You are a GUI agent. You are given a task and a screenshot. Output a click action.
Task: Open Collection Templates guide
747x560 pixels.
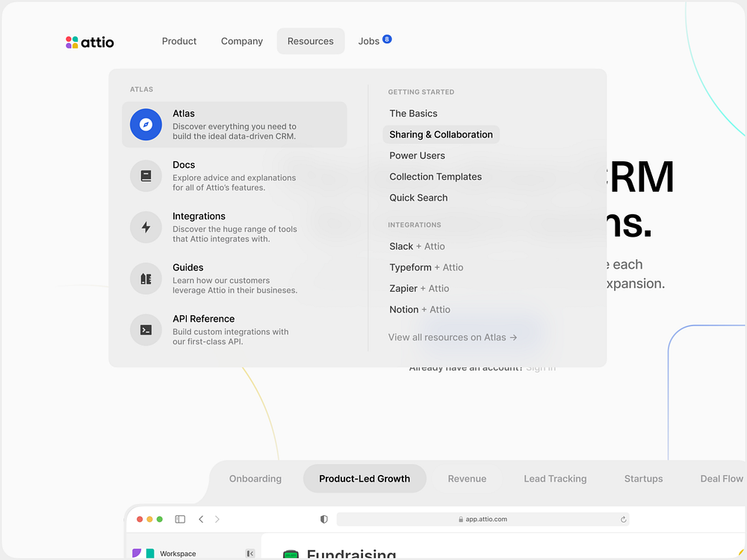tap(436, 177)
